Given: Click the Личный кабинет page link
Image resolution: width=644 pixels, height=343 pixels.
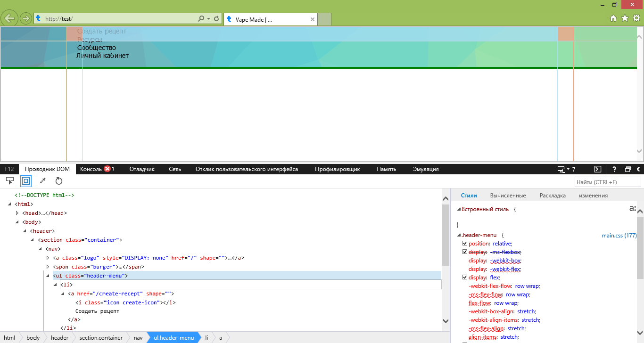Looking at the screenshot, I should (x=103, y=56).
